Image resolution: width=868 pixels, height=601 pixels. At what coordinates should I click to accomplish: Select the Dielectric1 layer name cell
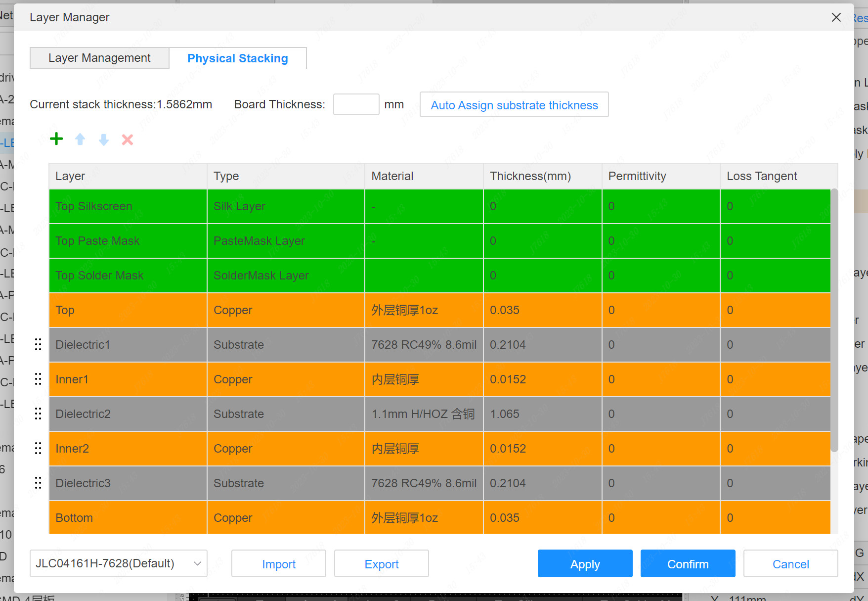click(128, 345)
